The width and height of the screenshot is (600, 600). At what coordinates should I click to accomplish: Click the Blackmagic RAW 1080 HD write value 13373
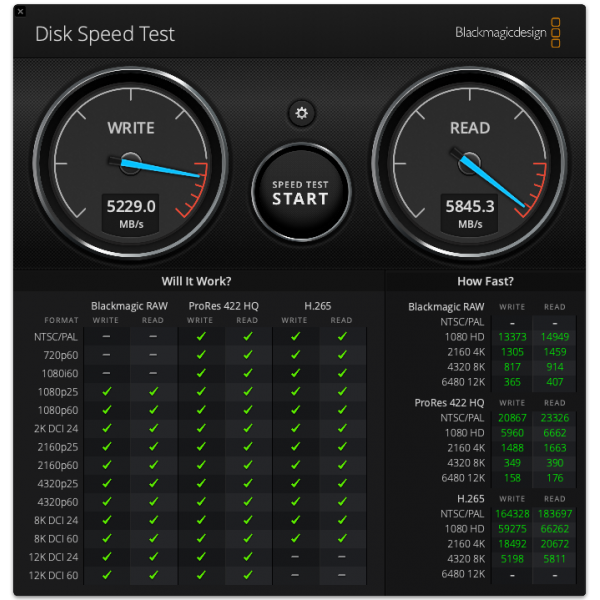tap(512, 336)
